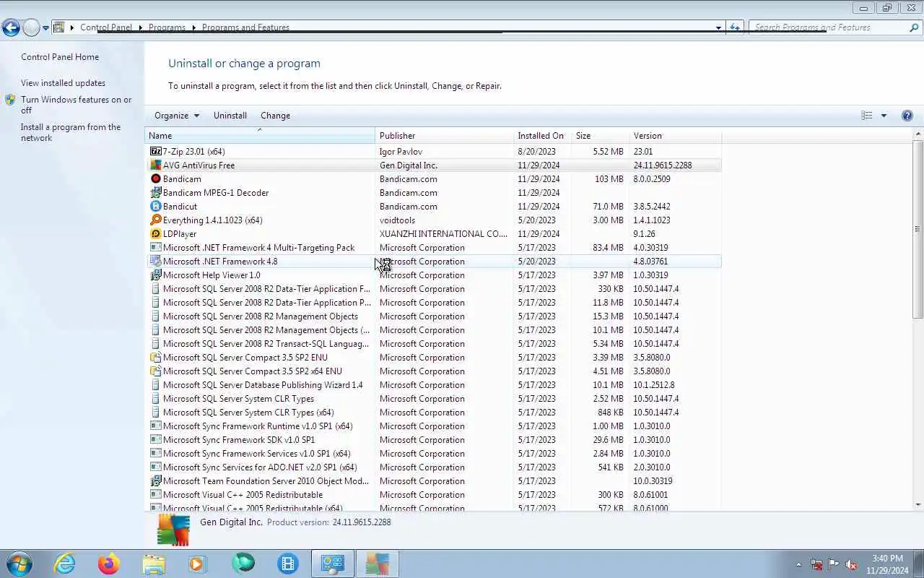Launch Firefox from the taskbar
Image resolution: width=924 pixels, height=578 pixels.
point(109,564)
